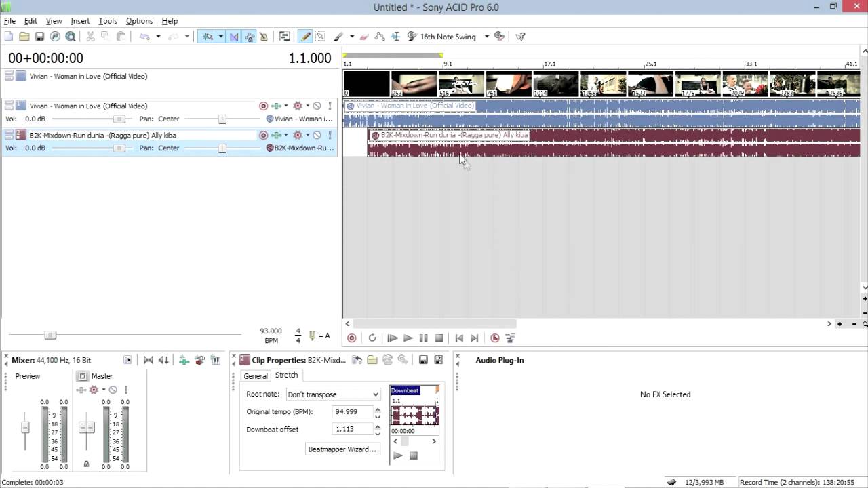The image size is (868, 488).
Task: Save project with the floppy disk icon
Action: (x=39, y=37)
